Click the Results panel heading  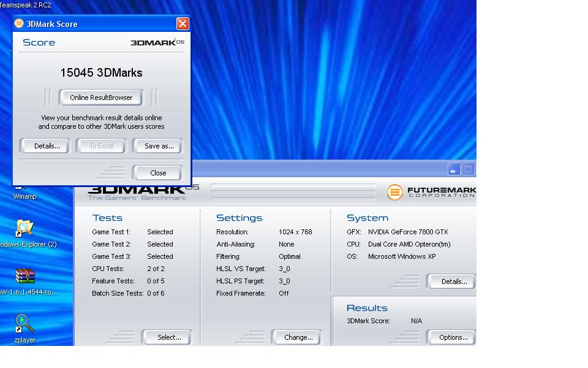point(367,308)
